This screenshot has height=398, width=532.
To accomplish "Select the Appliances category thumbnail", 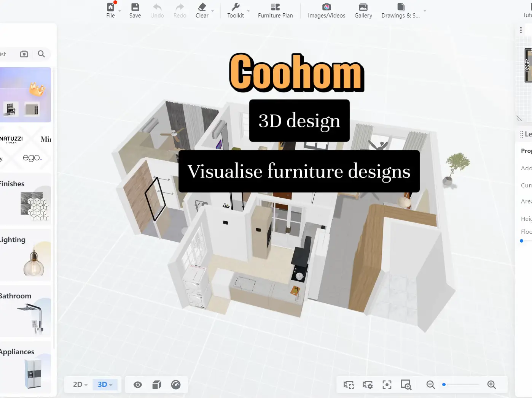I will pyautogui.click(x=33, y=373).
